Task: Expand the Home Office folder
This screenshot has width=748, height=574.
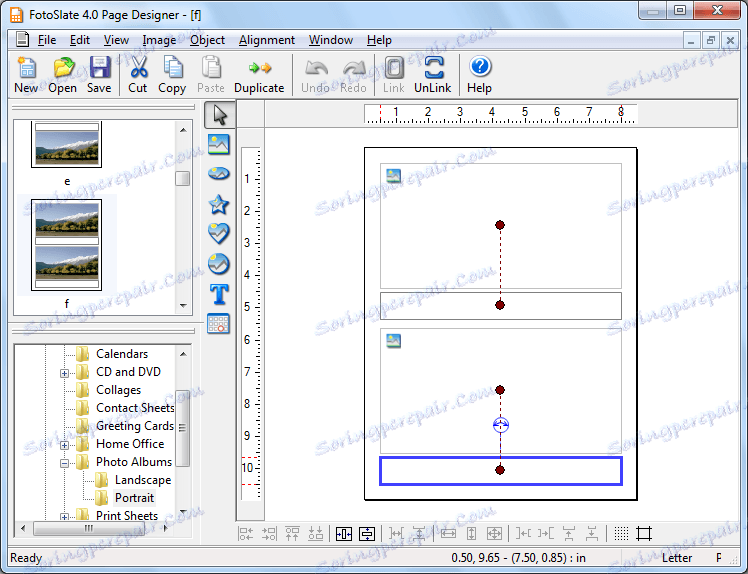Action: [64, 445]
